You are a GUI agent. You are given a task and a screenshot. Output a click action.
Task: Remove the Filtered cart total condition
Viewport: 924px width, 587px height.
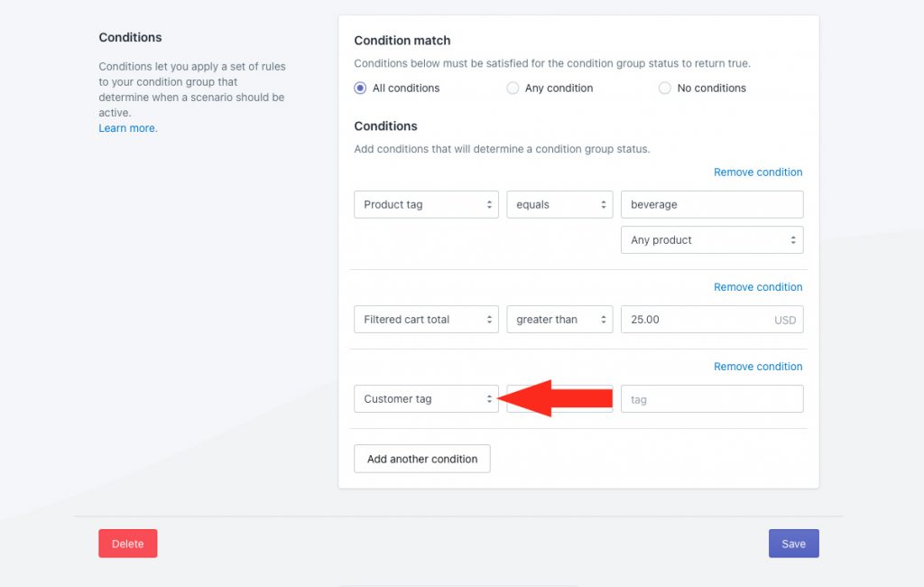tap(758, 286)
